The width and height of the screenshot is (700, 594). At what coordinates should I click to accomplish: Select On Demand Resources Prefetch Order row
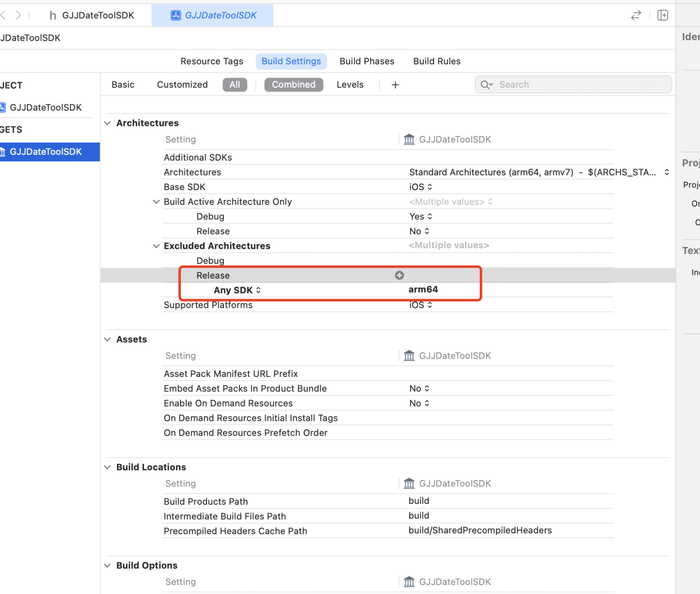pos(388,433)
